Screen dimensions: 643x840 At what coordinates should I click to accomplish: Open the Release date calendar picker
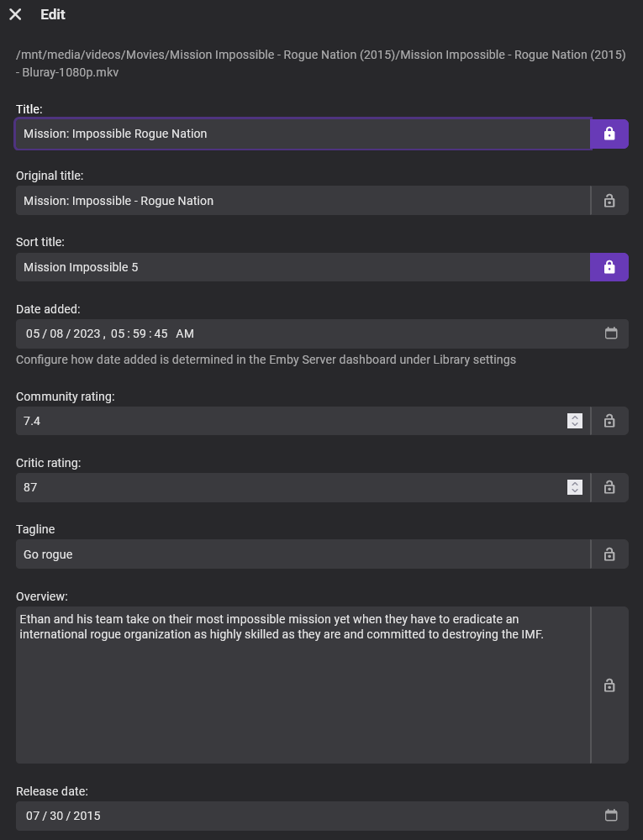pyautogui.click(x=611, y=816)
